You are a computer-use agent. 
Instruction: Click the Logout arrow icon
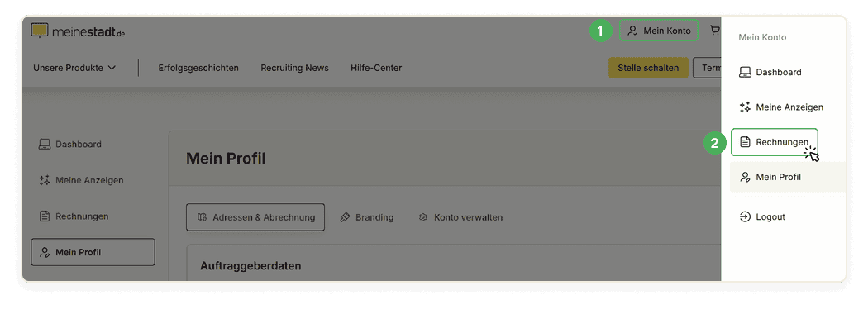tap(745, 216)
